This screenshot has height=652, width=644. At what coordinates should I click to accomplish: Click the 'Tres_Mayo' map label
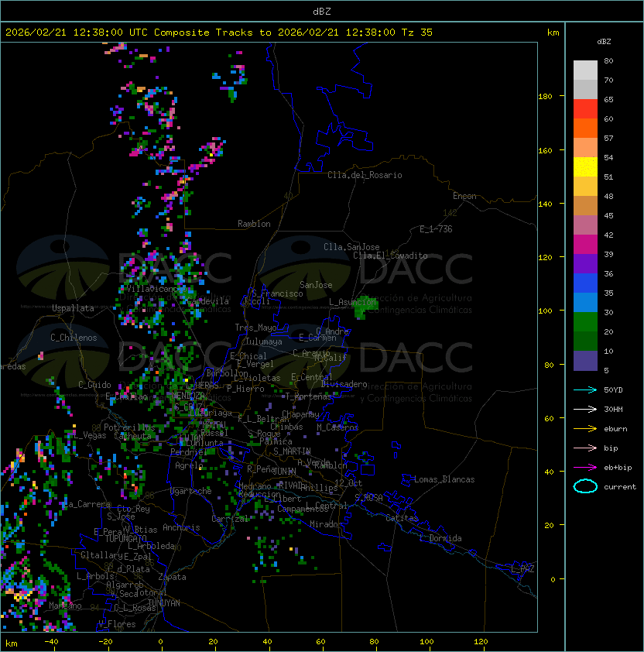coord(255,328)
